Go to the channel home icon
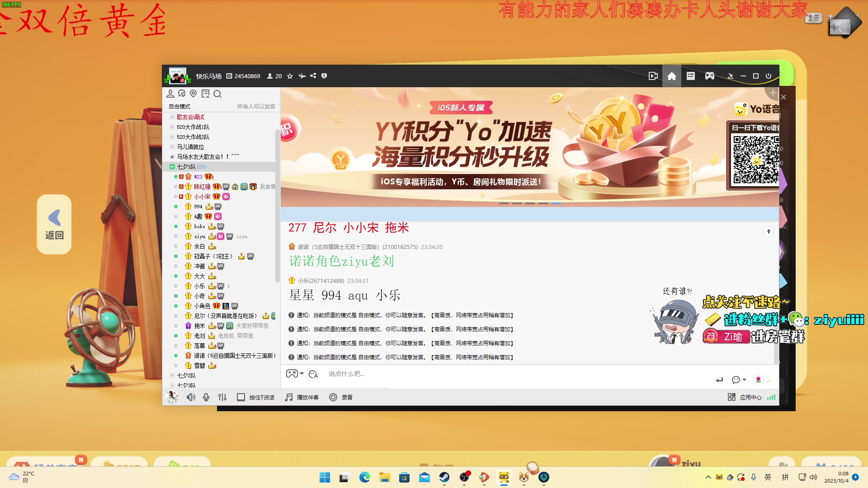This screenshot has width=868, height=488. 672,76
